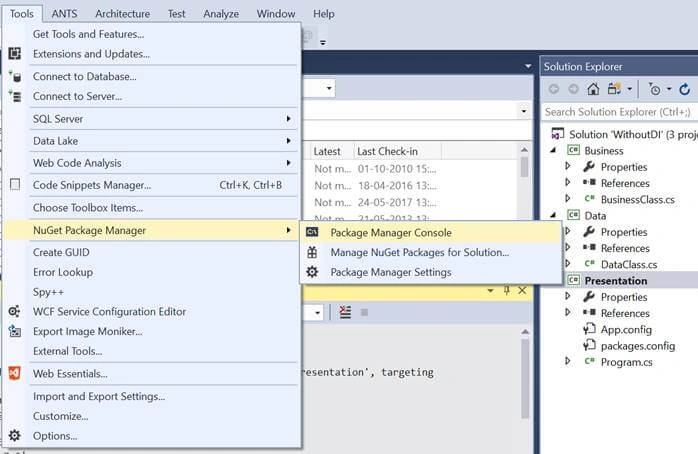Click the Solution Explorer Refresh icon
The width and height of the screenshot is (698, 454).
685,89
